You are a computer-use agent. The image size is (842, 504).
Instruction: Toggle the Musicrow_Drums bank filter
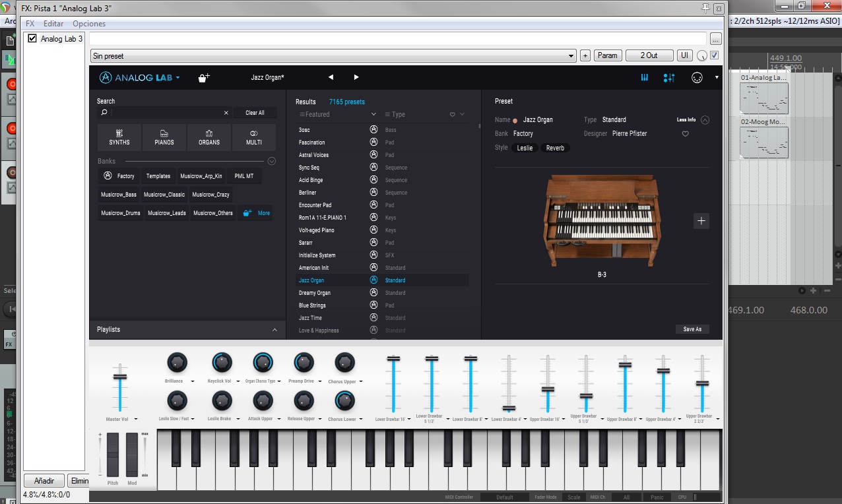pos(121,213)
